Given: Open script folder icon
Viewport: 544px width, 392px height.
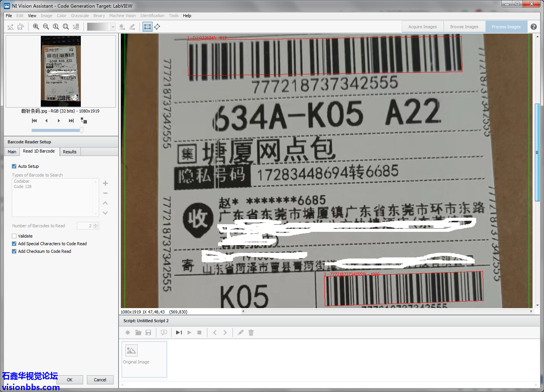Looking at the screenshot, I should tap(138, 333).
